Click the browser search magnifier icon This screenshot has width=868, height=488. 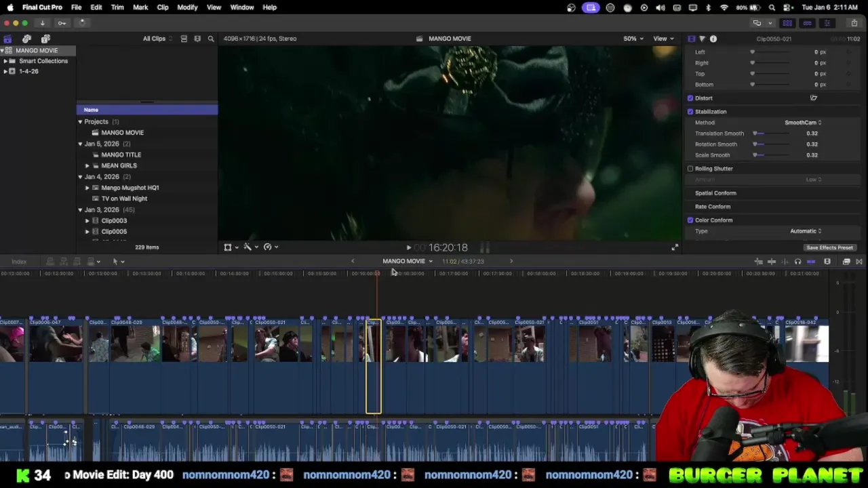(211, 39)
